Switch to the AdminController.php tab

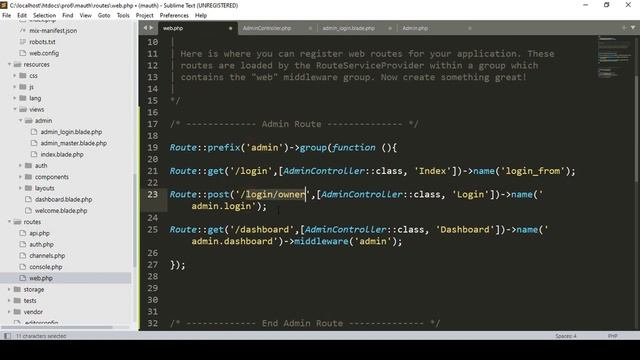[267, 28]
